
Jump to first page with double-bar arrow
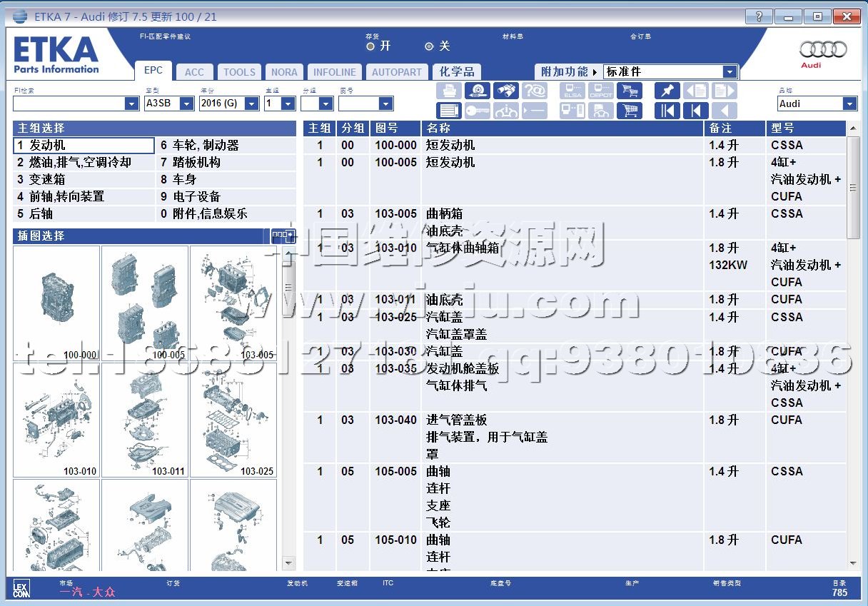point(667,111)
